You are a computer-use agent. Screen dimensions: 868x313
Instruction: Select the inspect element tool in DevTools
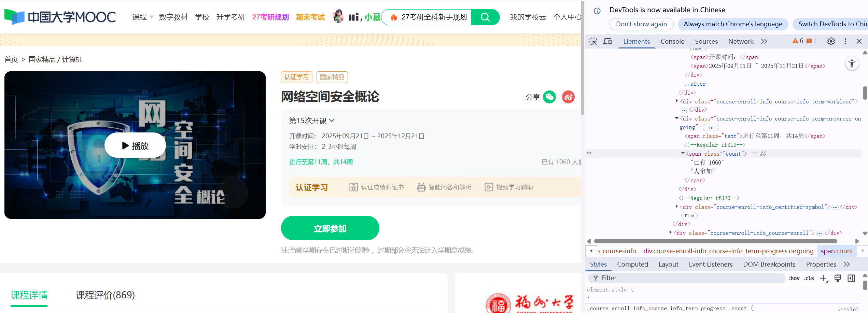(x=593, y=41)
